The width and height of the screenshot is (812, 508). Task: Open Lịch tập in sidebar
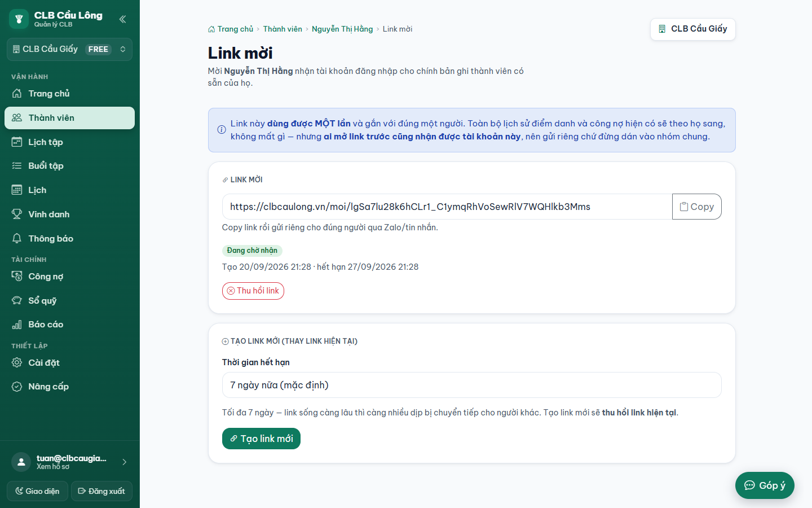pyautogui.click(x=69, y=142)
